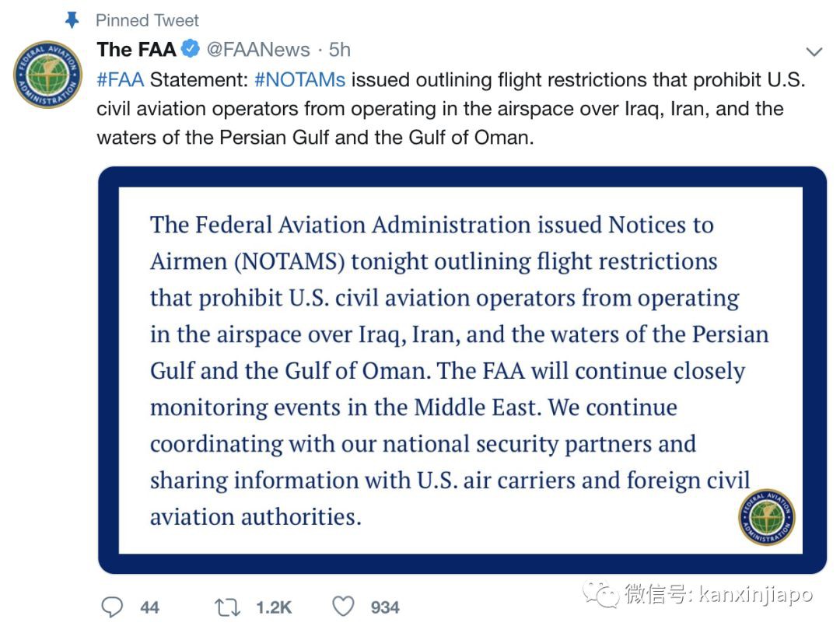840x633 pixels.
Task: Click the 5h timestamp
Action: point(340,50)
